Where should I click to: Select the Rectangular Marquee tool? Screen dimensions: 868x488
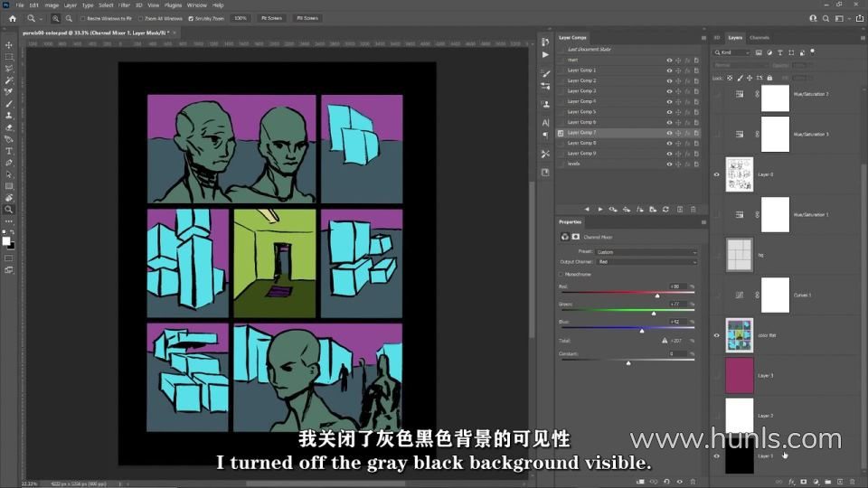tap(9, 57)
